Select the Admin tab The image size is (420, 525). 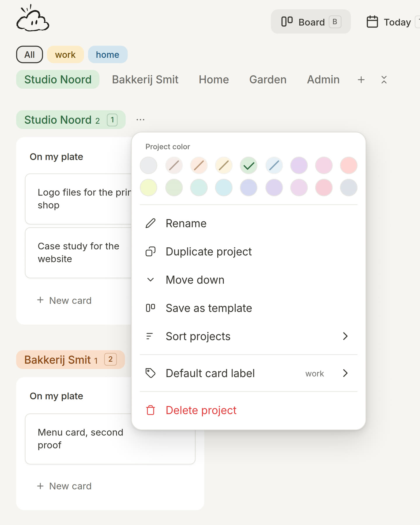click(x=323, y=80)
